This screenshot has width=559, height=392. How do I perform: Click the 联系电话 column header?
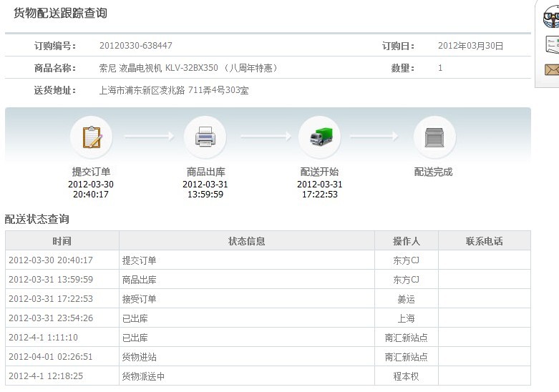[x=484, y=241]
